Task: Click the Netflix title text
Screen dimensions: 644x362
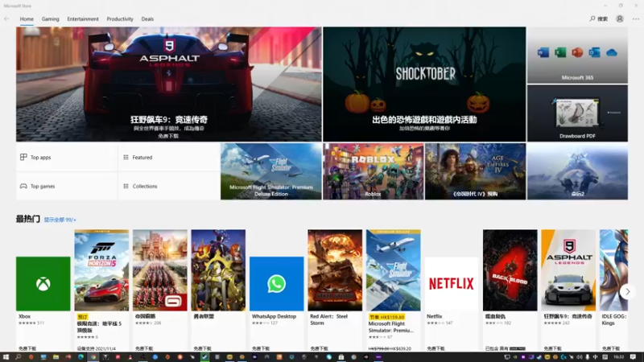Action: click(x=434, y=316)
